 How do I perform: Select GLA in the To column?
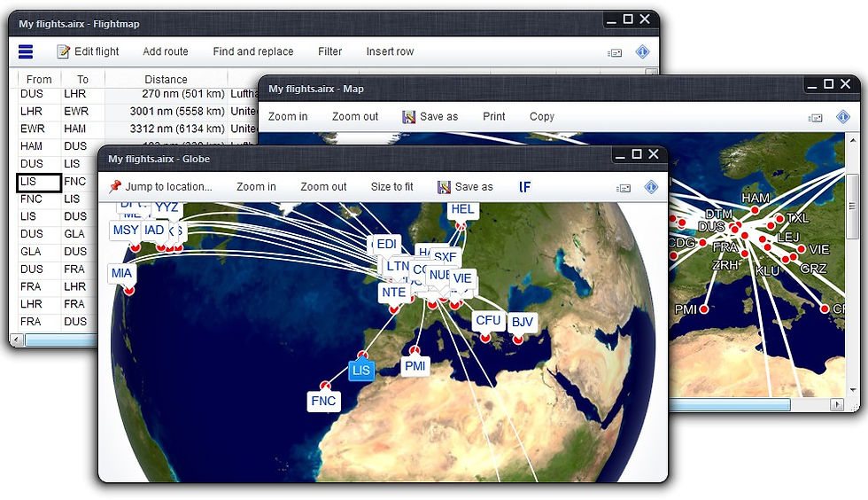point(74,234)
